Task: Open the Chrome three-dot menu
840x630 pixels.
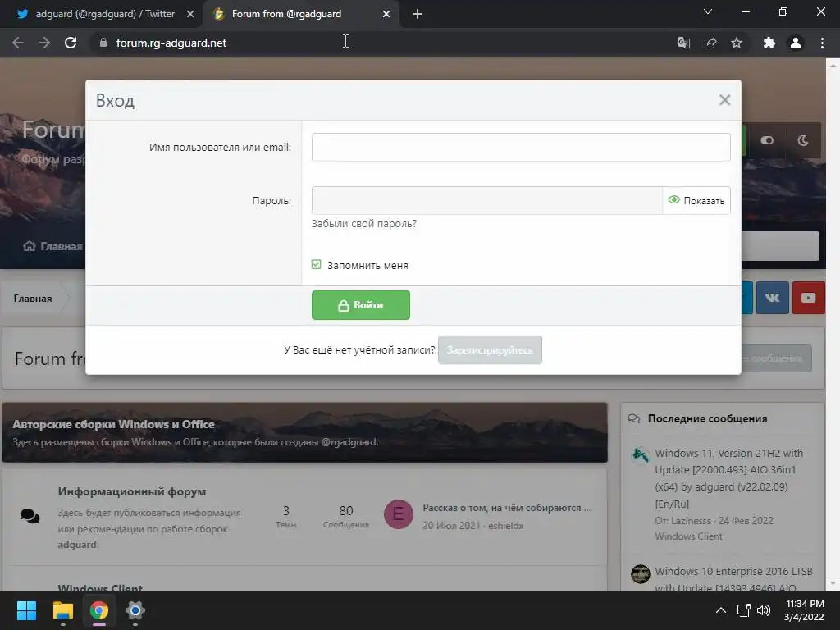Action: point(822,43)
